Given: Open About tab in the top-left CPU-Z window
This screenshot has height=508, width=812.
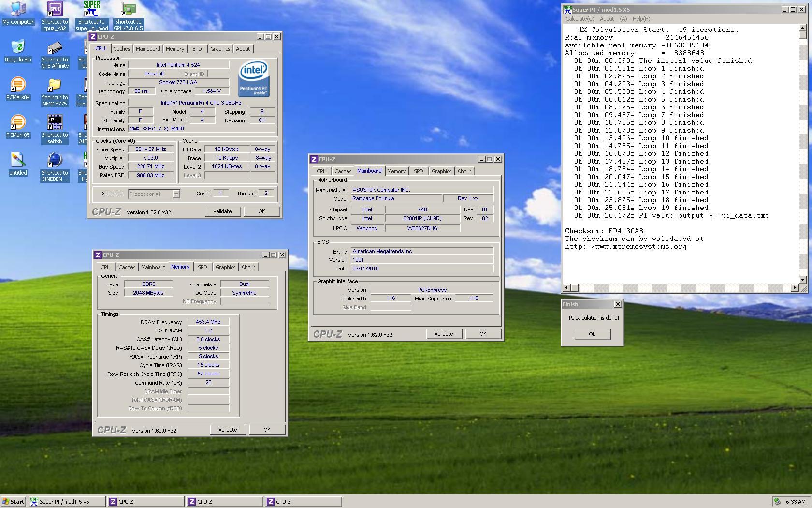Looking at the screenshot, I should 243,49.
